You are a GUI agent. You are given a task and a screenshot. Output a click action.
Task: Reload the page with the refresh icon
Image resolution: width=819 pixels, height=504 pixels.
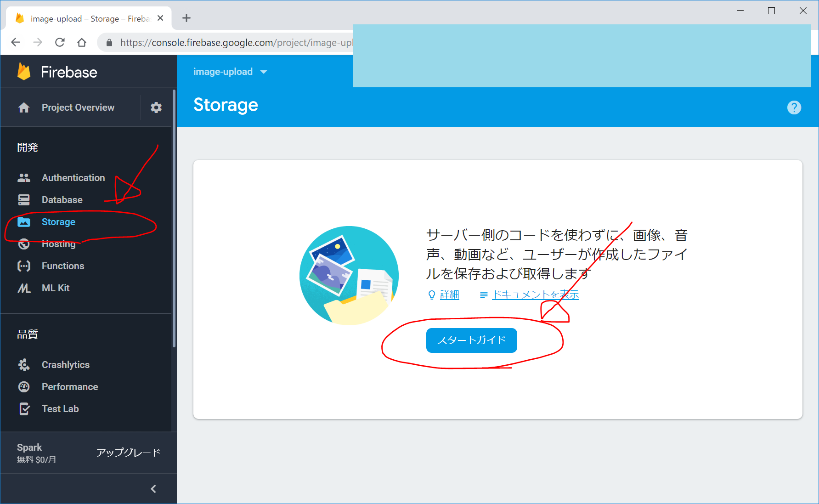(x=60, y=43)
